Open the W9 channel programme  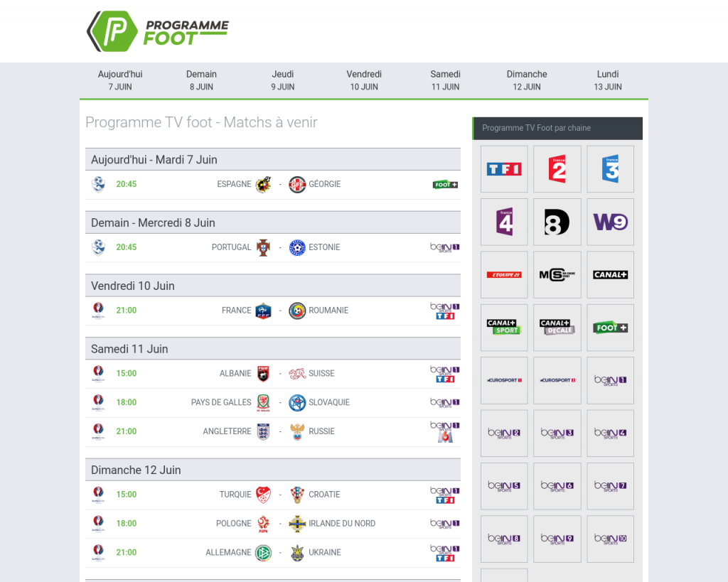[610, 222]
